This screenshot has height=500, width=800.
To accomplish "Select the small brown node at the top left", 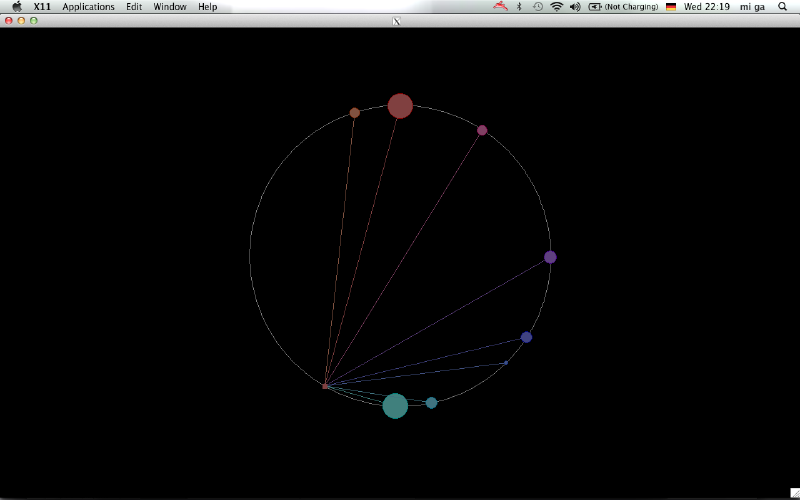I will point(354,113).
